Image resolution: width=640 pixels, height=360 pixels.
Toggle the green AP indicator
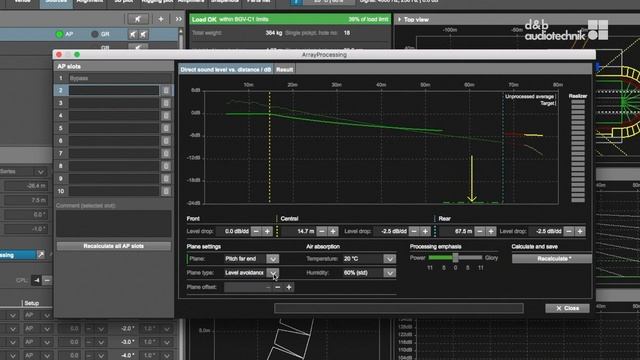click(59, 34)
